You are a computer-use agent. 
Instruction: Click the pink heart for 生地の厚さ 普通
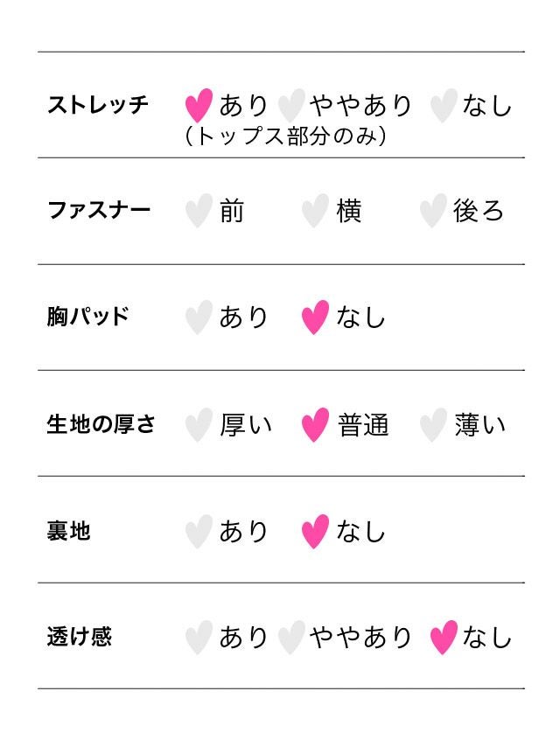coord(315,425)
